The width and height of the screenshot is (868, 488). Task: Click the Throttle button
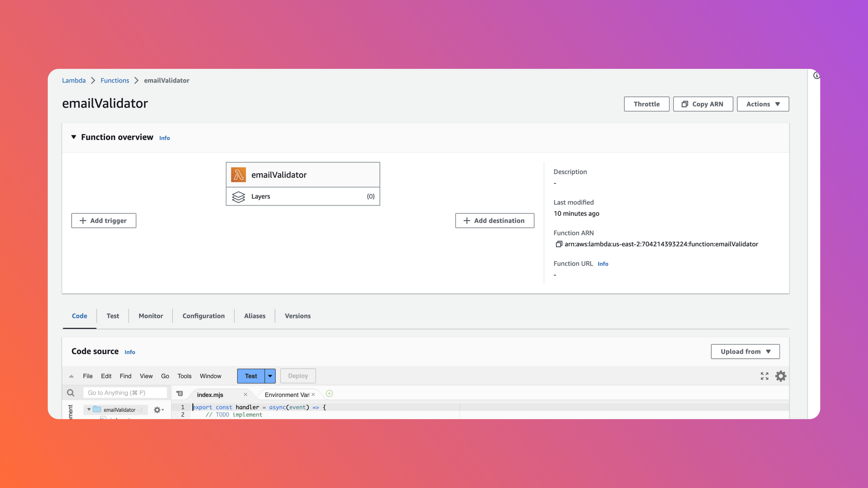(x=647, y=104)
